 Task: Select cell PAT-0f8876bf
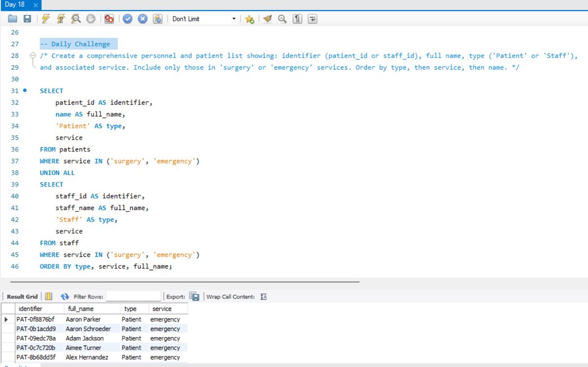click(x=39, y=319)
